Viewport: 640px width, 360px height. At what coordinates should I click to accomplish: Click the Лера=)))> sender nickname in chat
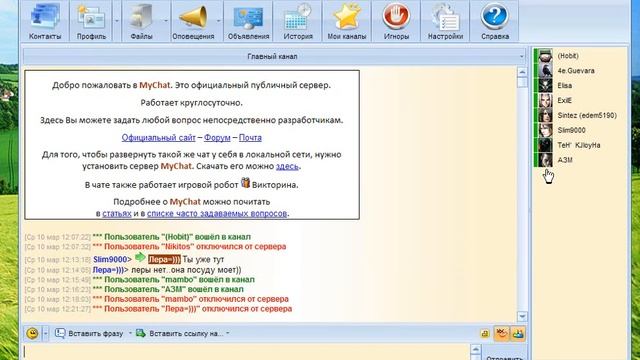tap(109, 270)
